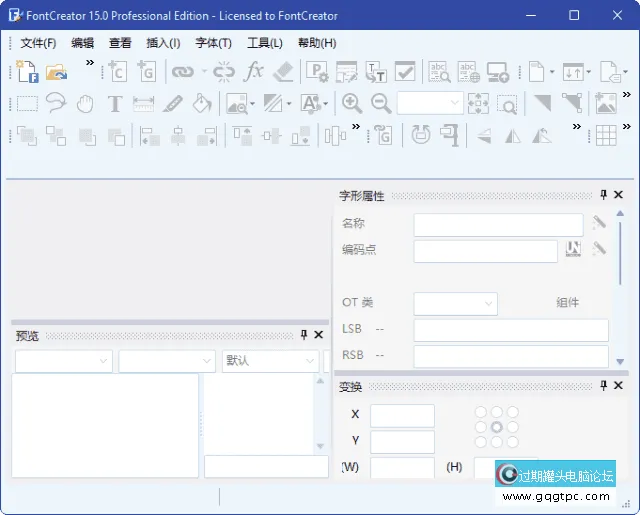Close the 字形属性 panel
The width and height of the screenshot is (640, 515).
[618, 195]
